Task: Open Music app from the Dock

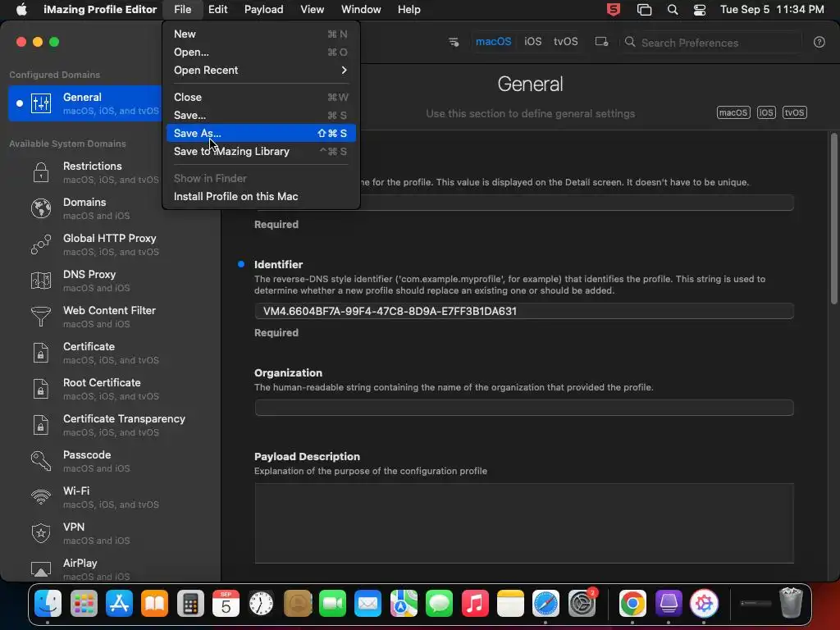Action: coord(475,604)
